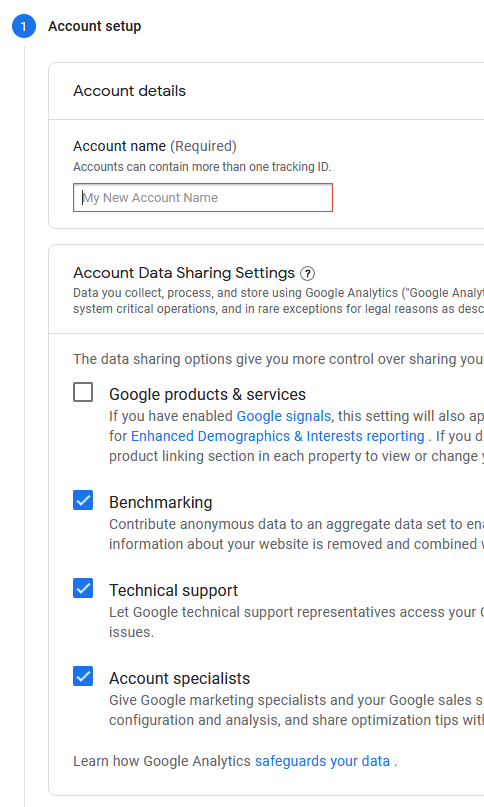This screenshot has height=807, width=484.
Task: Open the Google signals link
Action: coord(284,416)
